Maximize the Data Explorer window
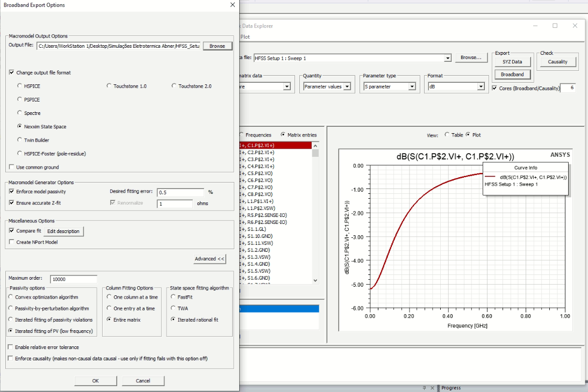 pyautogui.click(x=555, y=26)
